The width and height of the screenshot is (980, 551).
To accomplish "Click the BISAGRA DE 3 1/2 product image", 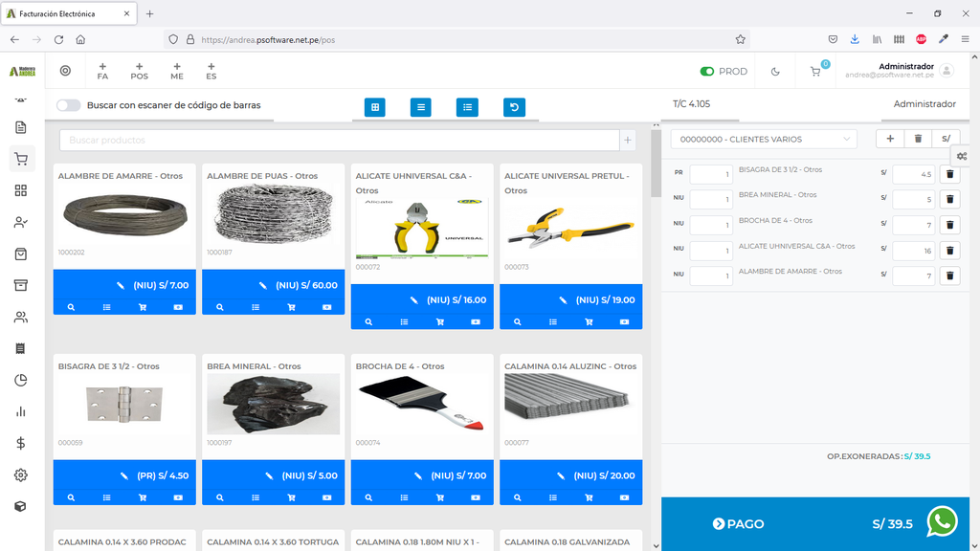I will 124,405.
